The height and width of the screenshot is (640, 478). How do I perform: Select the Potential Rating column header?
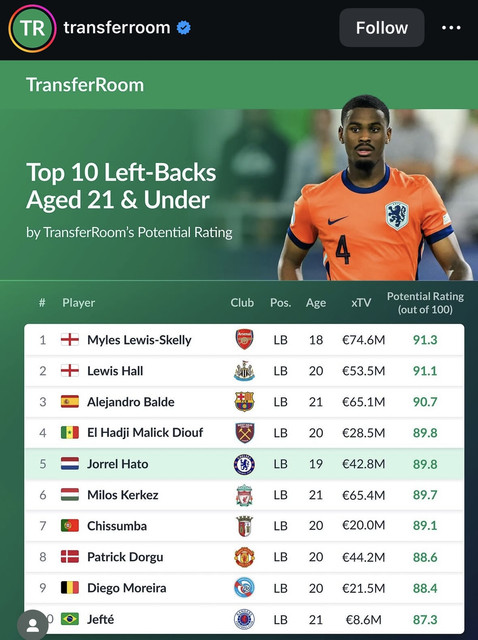pyautogui.click(x=425, y=303)
